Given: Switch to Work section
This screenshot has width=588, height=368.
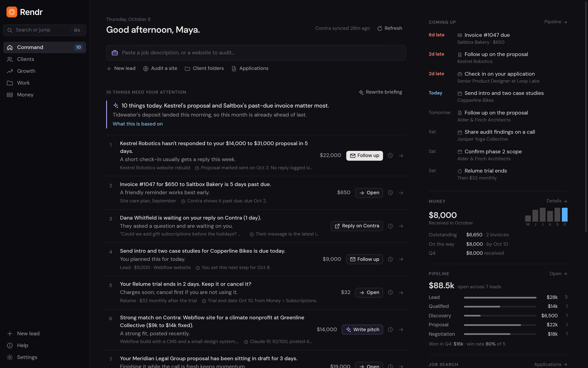Looking at the screenshot, I should [x=45, y=83].
